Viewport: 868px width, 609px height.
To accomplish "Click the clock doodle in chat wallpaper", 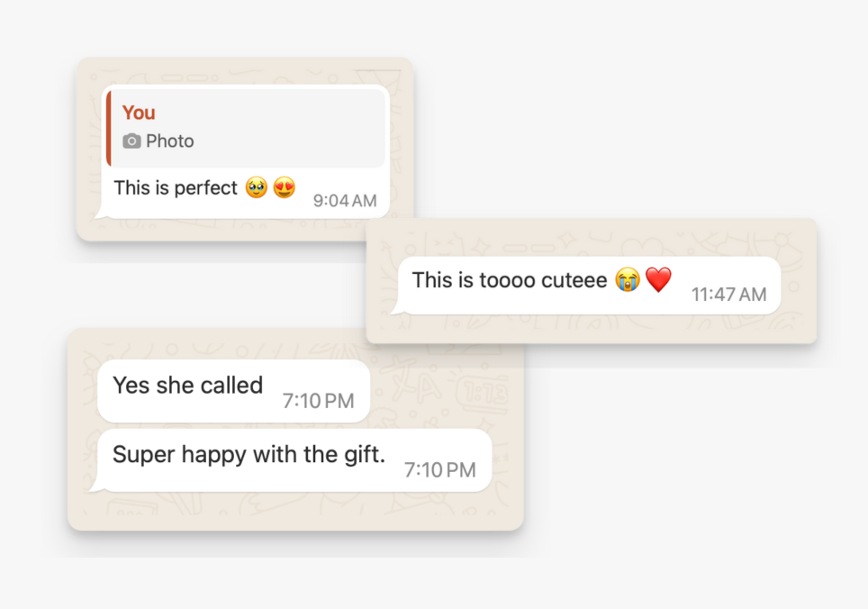I will (x=481, y=393).
